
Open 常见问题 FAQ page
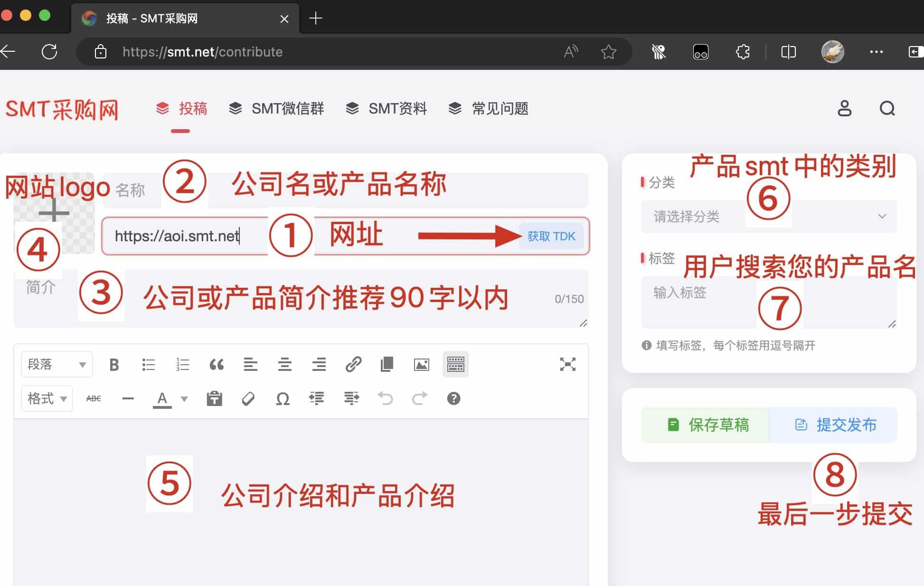click(489, 109)
